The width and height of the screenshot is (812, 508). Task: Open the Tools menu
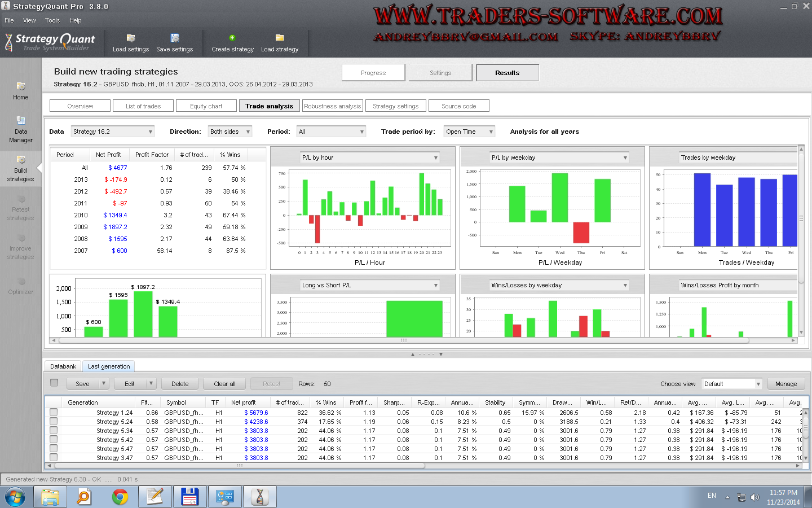coord(52,20)
